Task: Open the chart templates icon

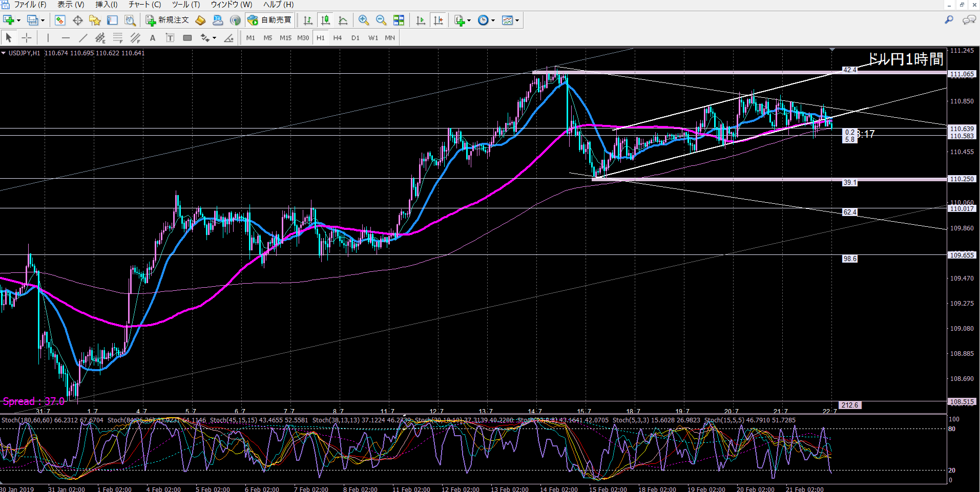Action: pyautogui.click(x=507, y=20)
